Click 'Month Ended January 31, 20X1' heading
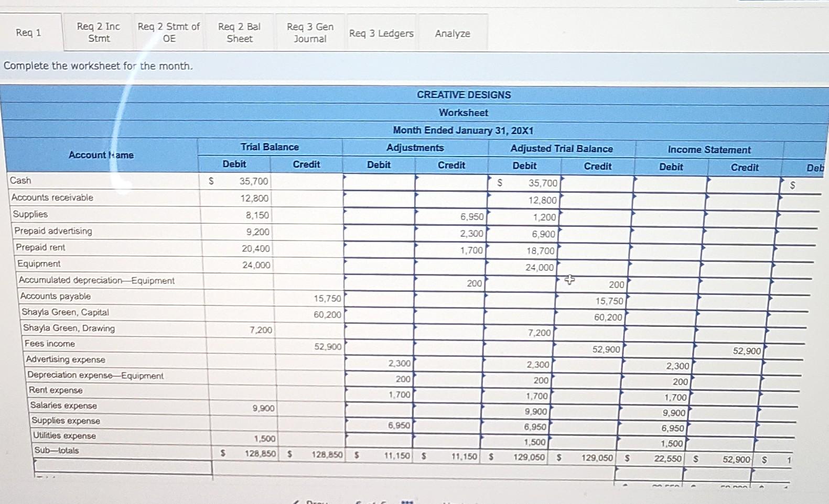 463,130
